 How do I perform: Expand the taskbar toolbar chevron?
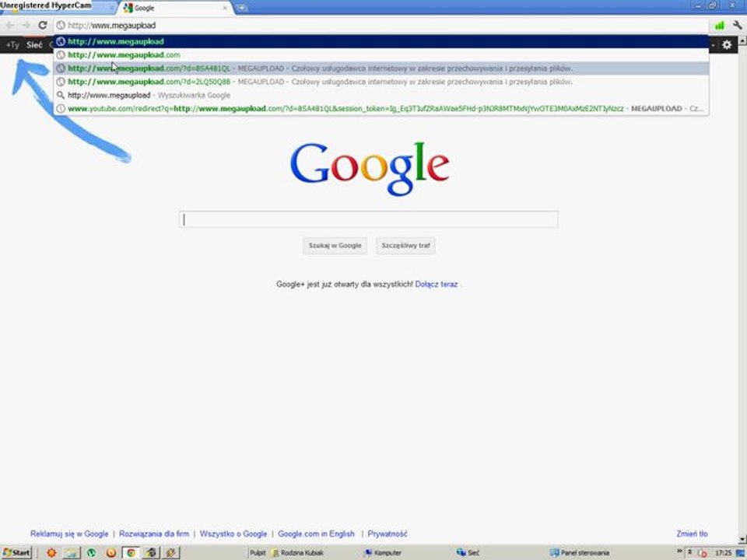(679, 551)
